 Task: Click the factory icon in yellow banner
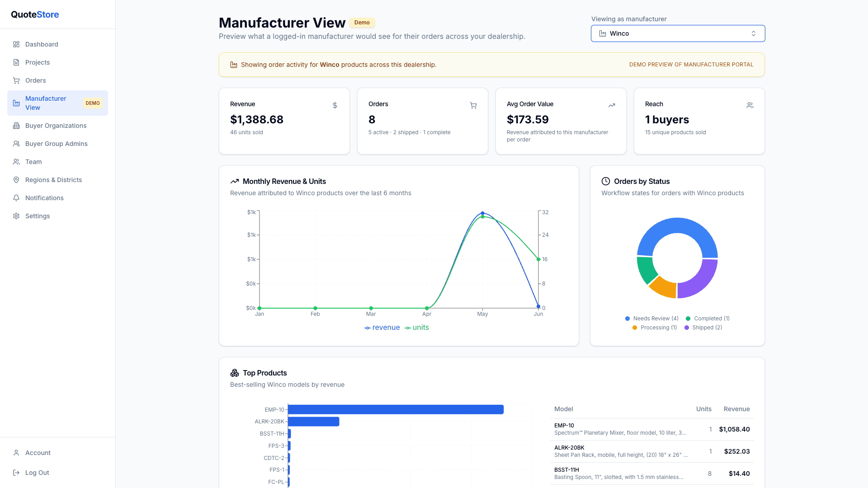234,65
